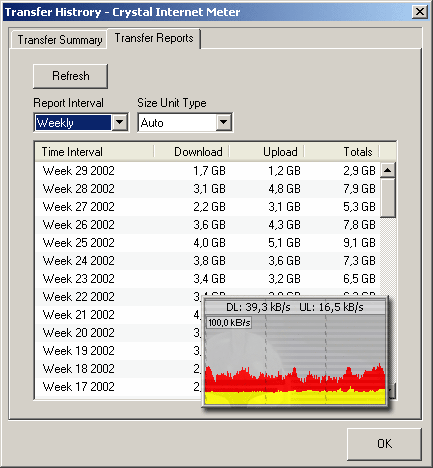Click the 1,7 GB download value

click(x=209, y=171)
